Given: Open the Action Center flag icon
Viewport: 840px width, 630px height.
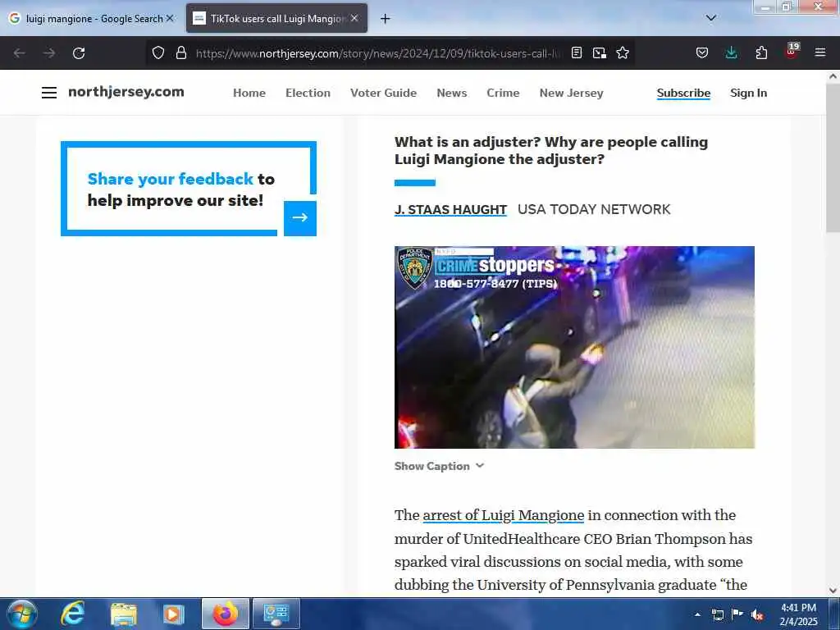Looking at the screenshot, I should [x=737, y=614].
